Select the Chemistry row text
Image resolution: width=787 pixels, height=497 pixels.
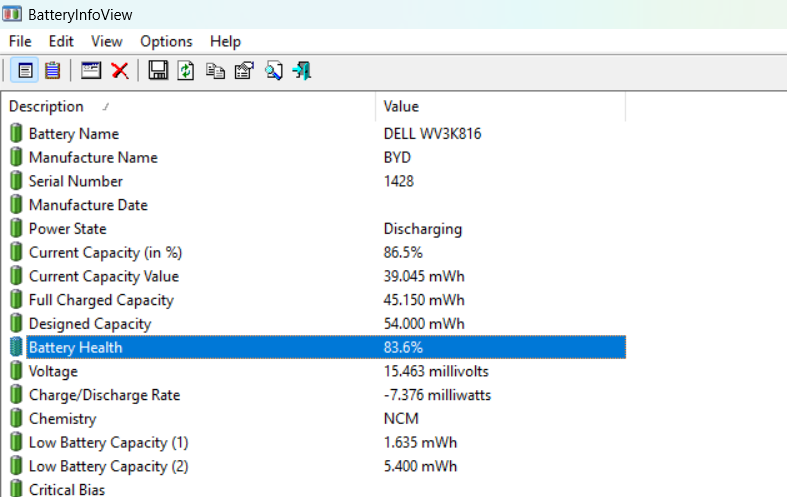62,419
